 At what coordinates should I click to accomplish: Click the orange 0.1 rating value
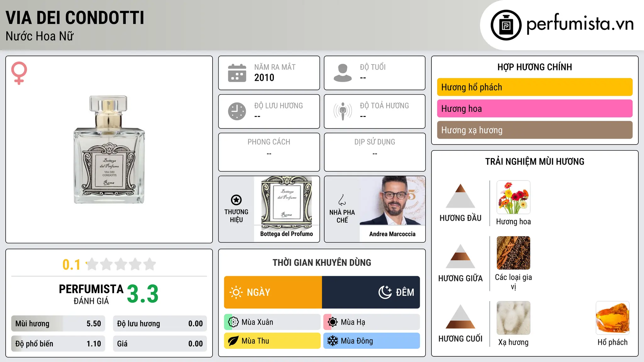[71, 265]
